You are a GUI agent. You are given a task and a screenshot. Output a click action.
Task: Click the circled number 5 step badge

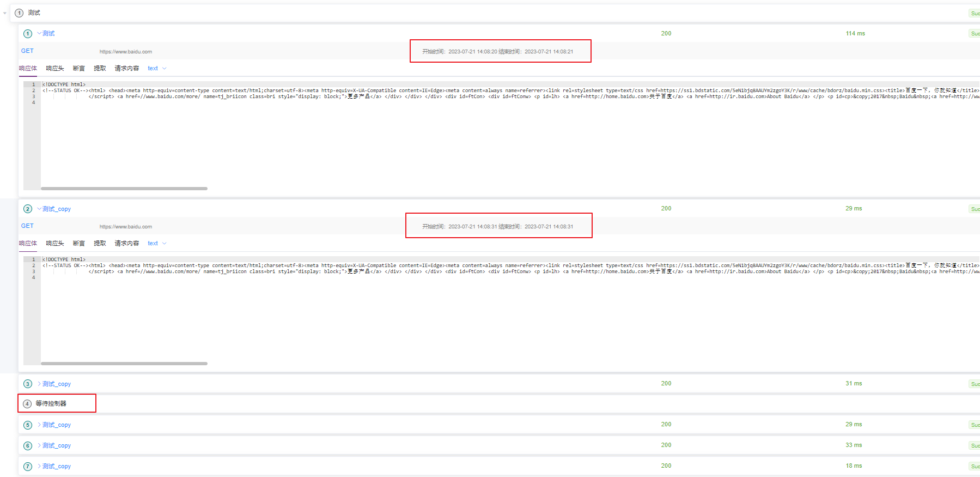point(28,425)
